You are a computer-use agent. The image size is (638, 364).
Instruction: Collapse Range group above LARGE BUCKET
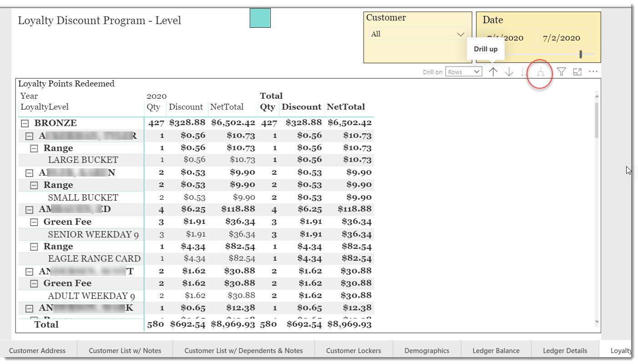(x=34, y=148)
